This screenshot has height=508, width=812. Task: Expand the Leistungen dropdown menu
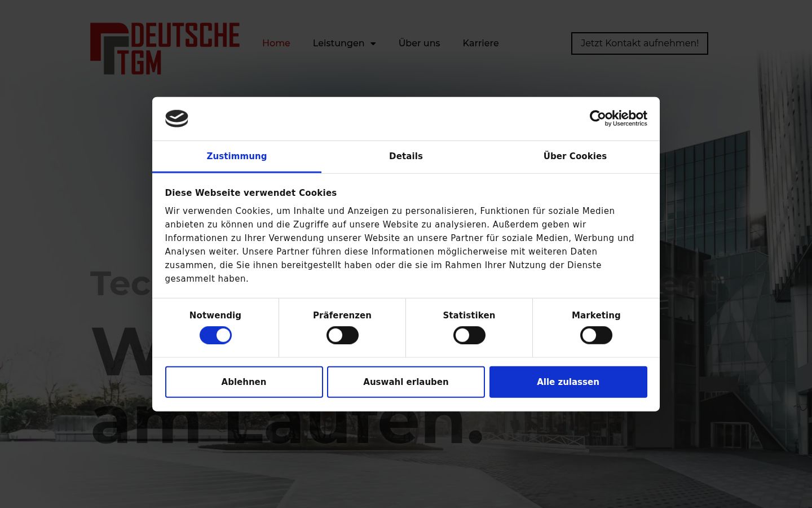(345, 43)
